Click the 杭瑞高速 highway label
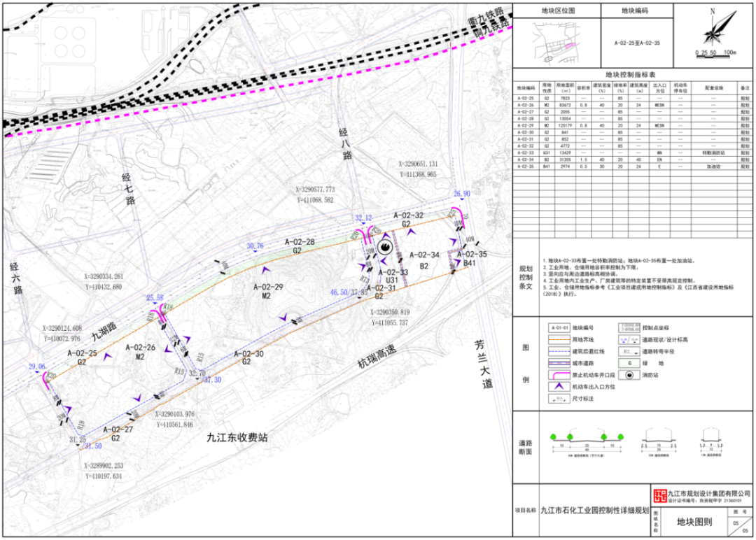 (x=377, y=357)
